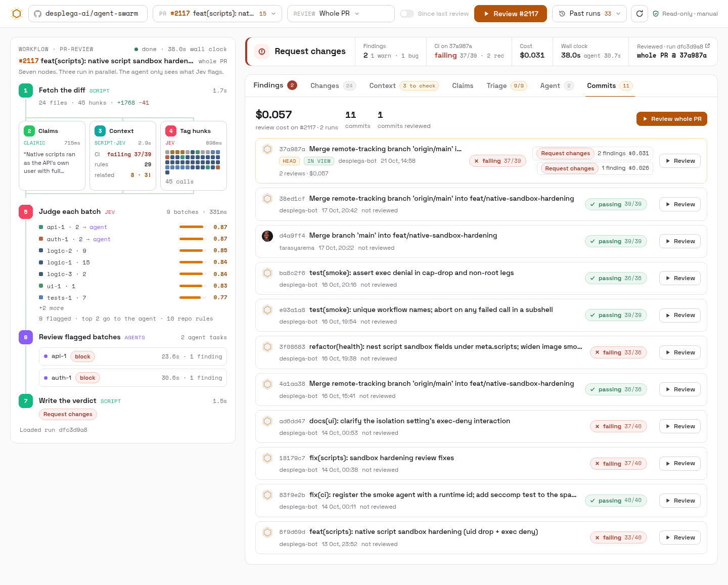Click step 1 badge for Fetch the diff
Image resolution: width=728 pixels, height=585 pixels.
pos(26,91)
